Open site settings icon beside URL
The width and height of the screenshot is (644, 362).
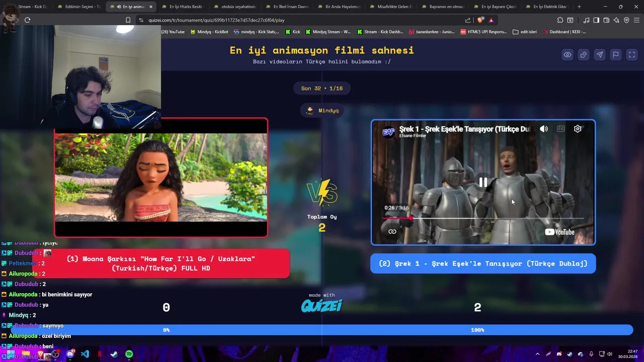coord(141,20)
